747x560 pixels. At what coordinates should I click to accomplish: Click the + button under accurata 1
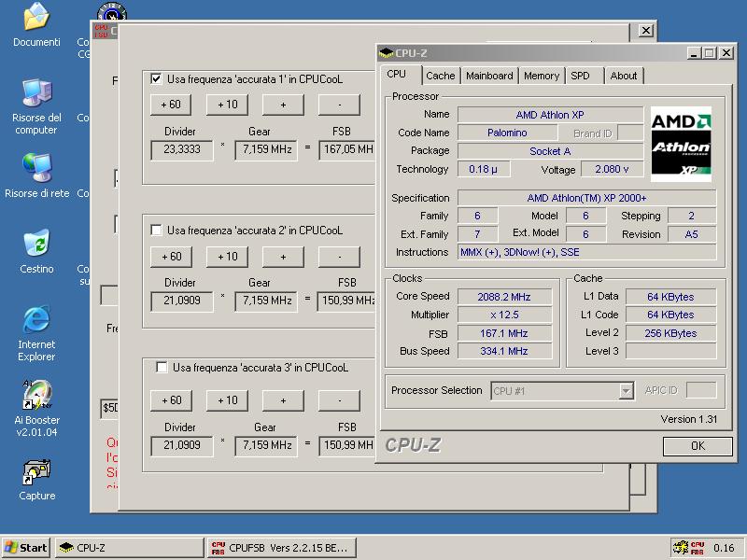click(x=283, y=105)
